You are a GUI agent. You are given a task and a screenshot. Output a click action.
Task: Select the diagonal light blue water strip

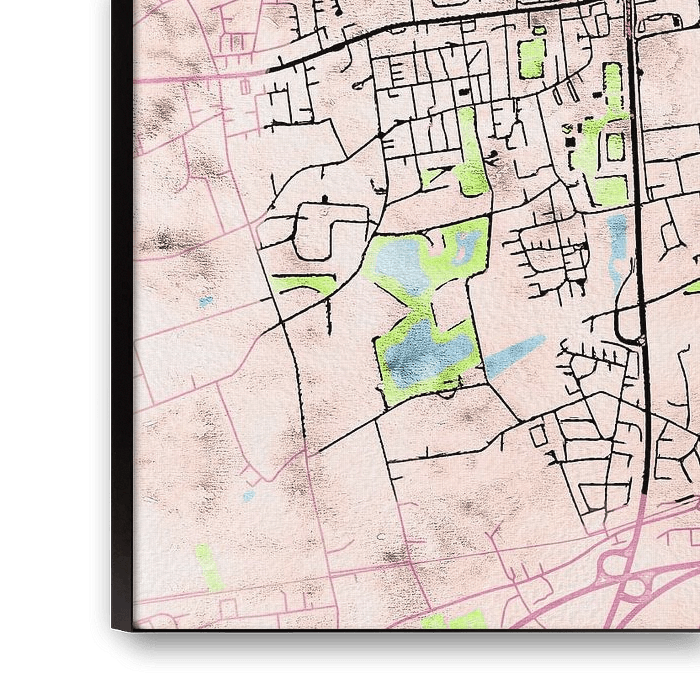click(x=515, y=355)
